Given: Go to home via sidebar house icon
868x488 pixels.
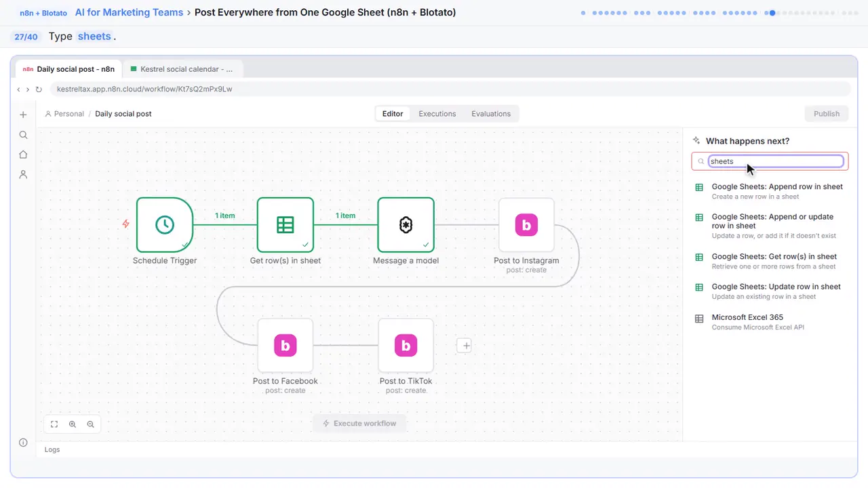Looking at the screenshot, I should 23,155.
